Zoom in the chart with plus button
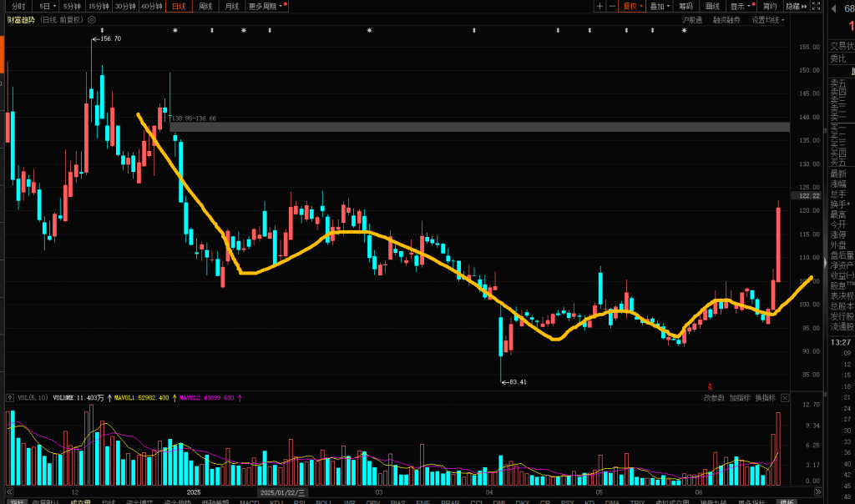The height and width of the screenshot is (504, 855). pos(600,6)
